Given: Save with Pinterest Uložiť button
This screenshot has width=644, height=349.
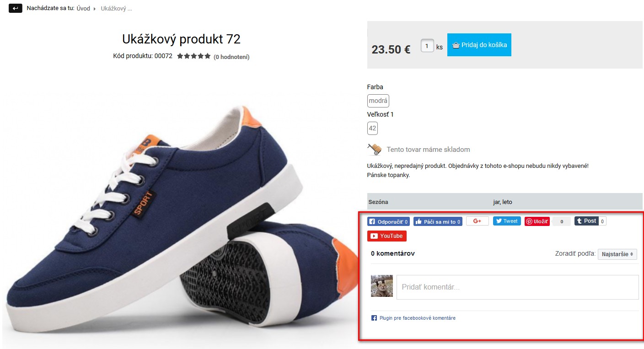Looking at the screenshot, I should [537, 222].
